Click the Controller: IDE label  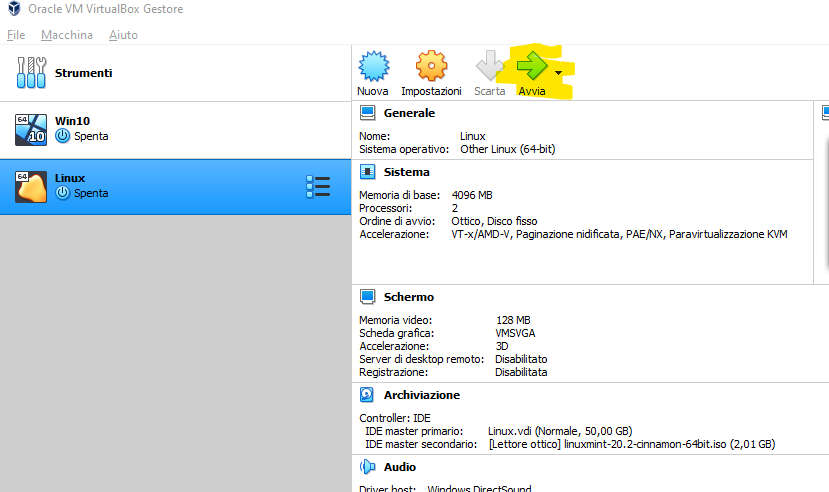click(x=395, y=419)
